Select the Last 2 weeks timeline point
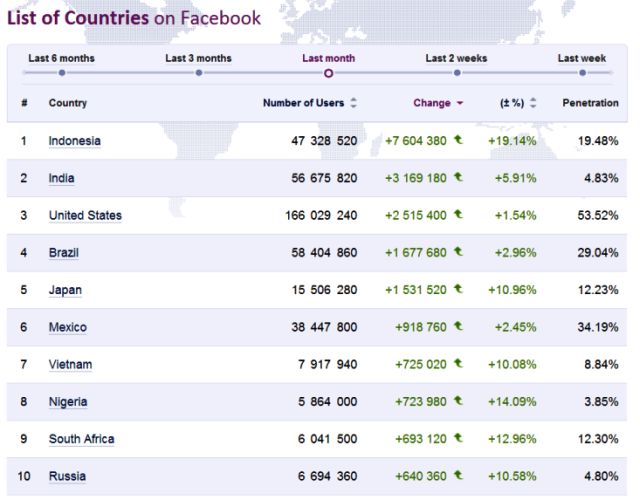 (456, 73)
